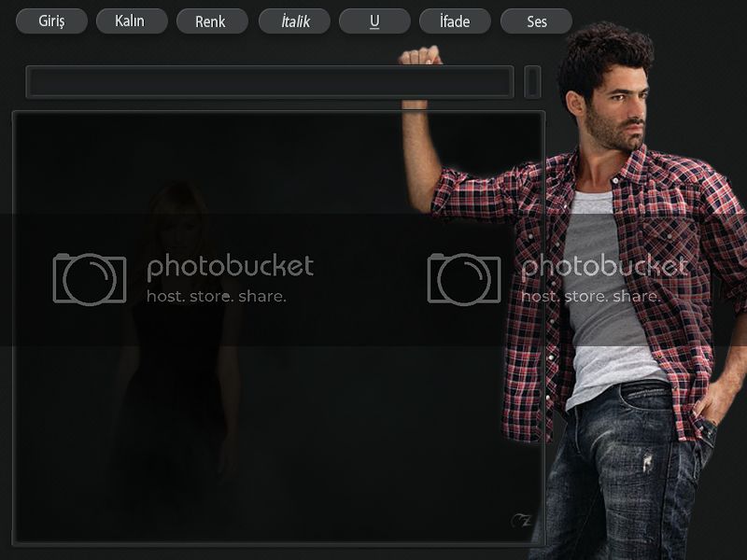Click inside the large chat display panel

coord(278,328)
